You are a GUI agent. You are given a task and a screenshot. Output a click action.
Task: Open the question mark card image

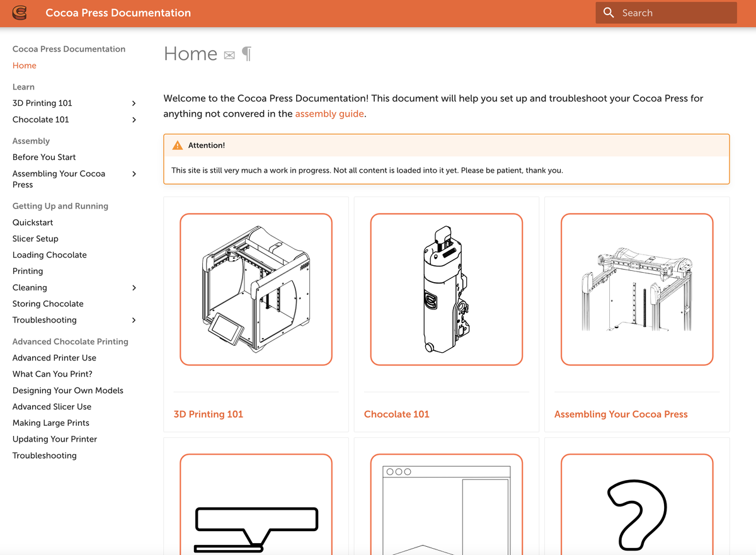(x=637, y=504)
